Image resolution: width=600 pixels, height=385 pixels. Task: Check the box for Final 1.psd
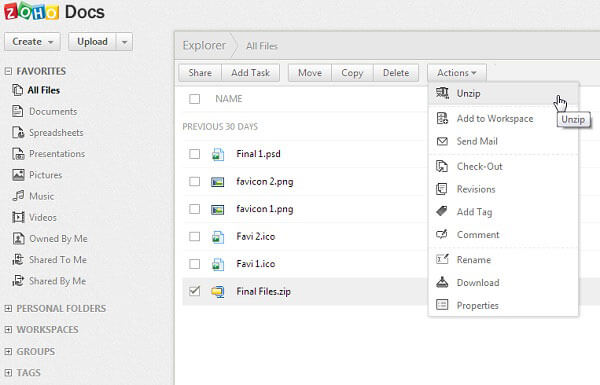(194, 154)
